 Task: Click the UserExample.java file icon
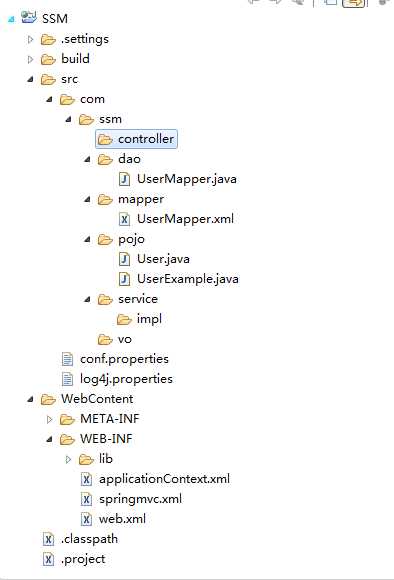point(124,279)
